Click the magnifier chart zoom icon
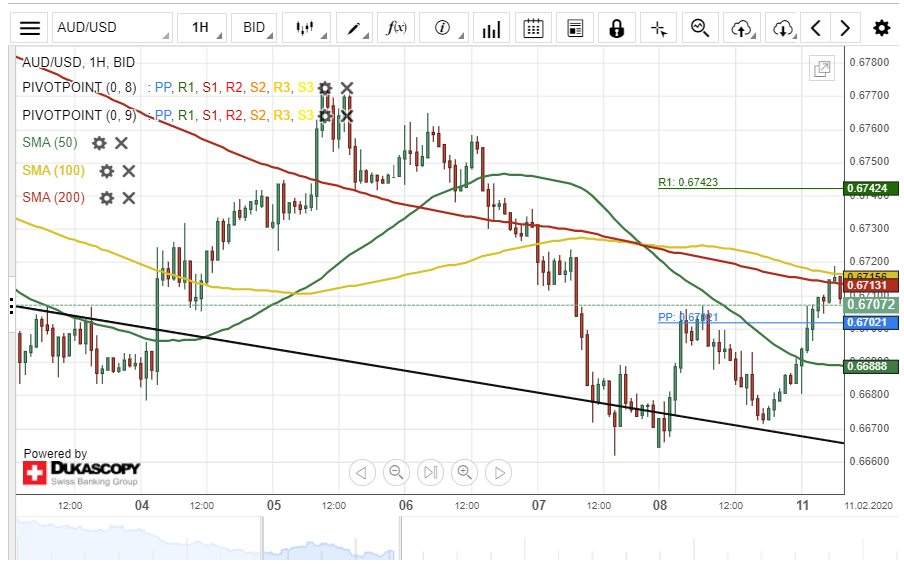Image resolution: width=904 pixels, height=568 pixels. click(x=700, y=28)
